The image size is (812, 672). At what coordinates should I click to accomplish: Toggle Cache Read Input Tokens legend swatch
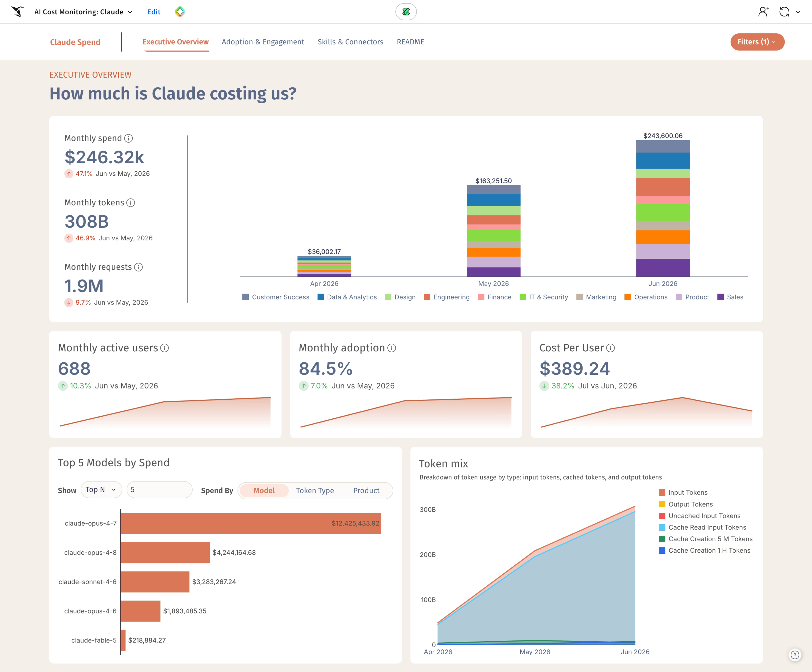pos(662,527)
